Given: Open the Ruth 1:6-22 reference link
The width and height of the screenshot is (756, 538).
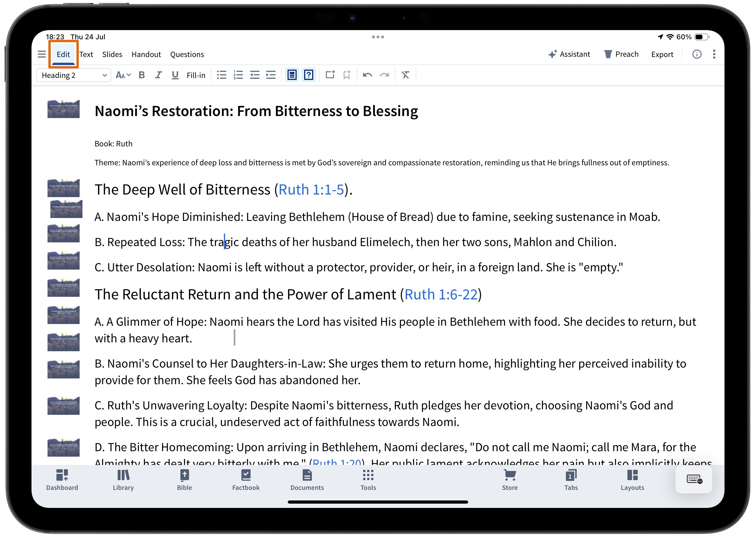Looking at the screenshot, I should coord(441,294).
